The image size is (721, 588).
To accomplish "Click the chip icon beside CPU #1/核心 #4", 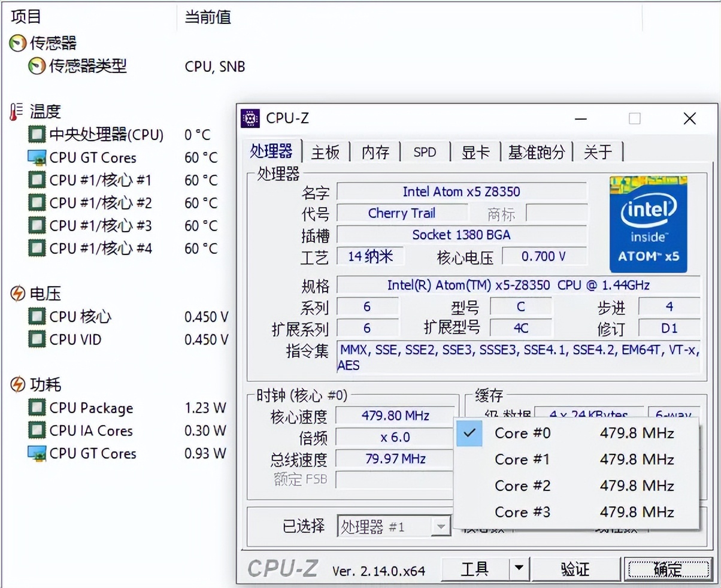I will tap(37, 248).
